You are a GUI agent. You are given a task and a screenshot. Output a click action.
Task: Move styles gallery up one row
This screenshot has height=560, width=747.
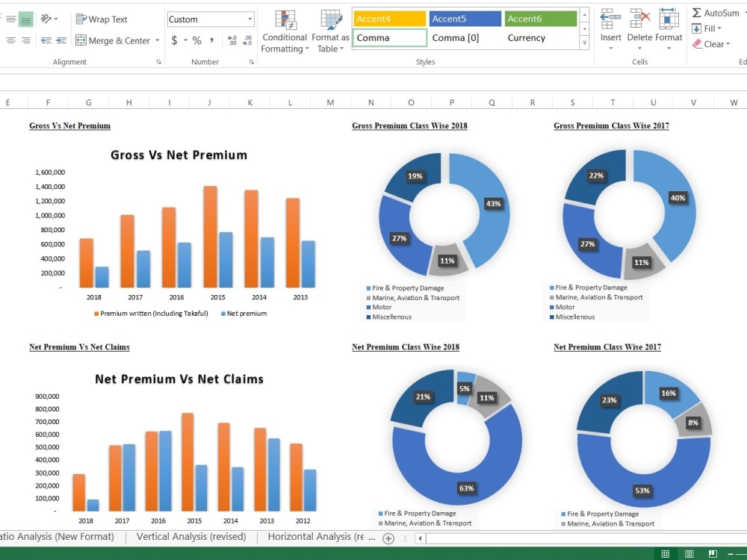[585, 15]
